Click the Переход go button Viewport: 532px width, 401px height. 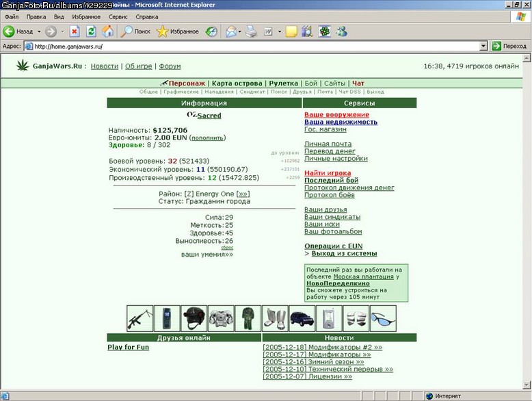point(509,46)
